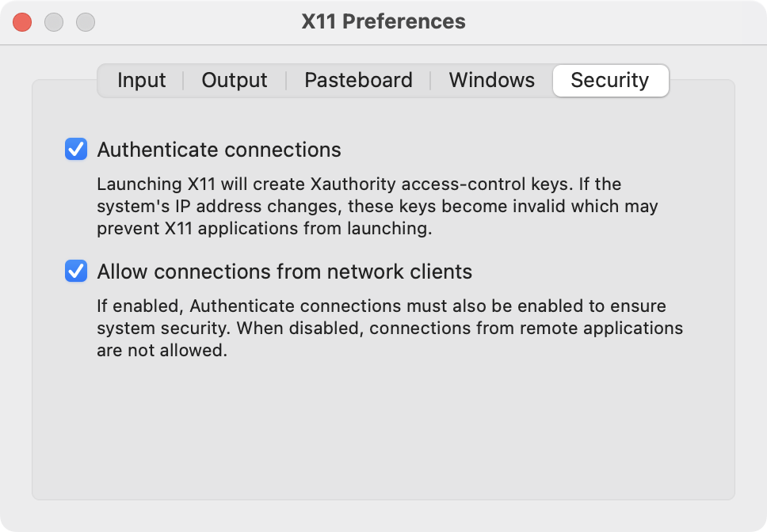Click the "X11 Preferences" window title
This screenshot has width=767, height=532.
[383, 21]
